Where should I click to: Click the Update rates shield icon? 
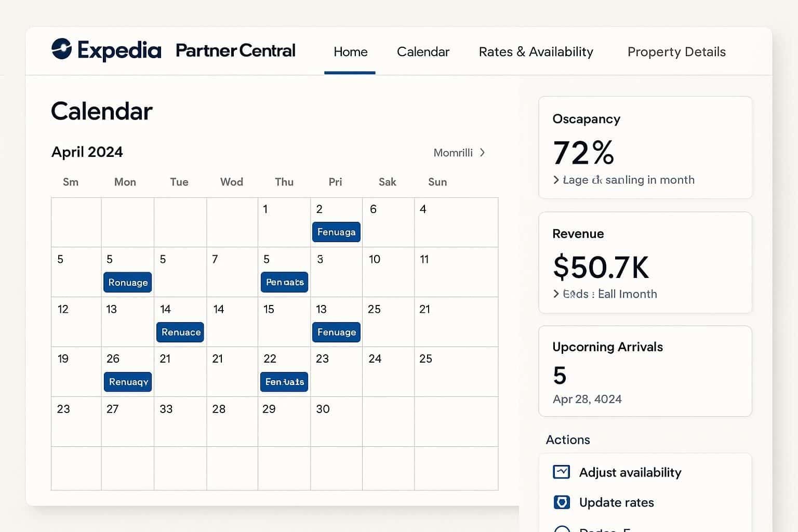tap(562, 502)
